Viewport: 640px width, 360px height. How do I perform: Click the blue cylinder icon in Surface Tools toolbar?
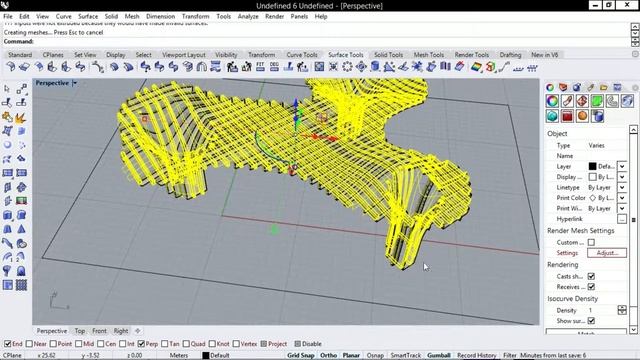[375, 67]
